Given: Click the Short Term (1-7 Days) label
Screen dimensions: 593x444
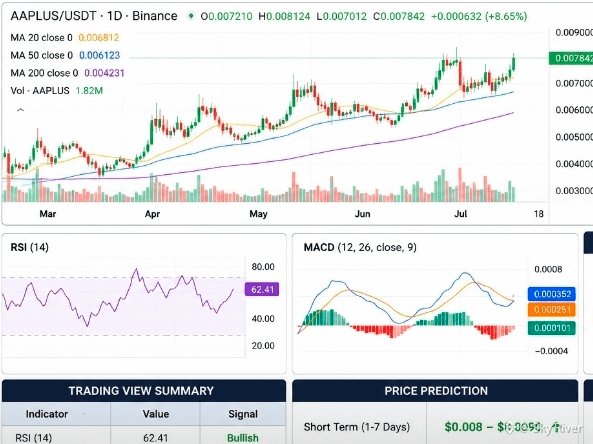Looking at the screenshot, I should tap(357, 427).
